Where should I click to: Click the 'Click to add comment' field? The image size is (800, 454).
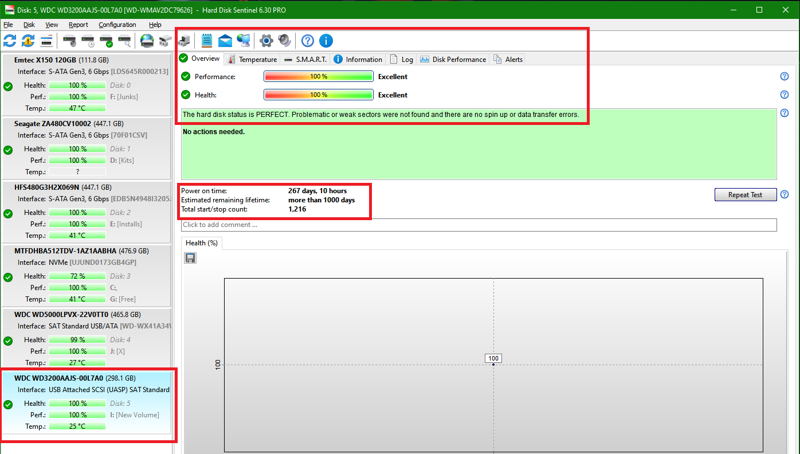479,225
